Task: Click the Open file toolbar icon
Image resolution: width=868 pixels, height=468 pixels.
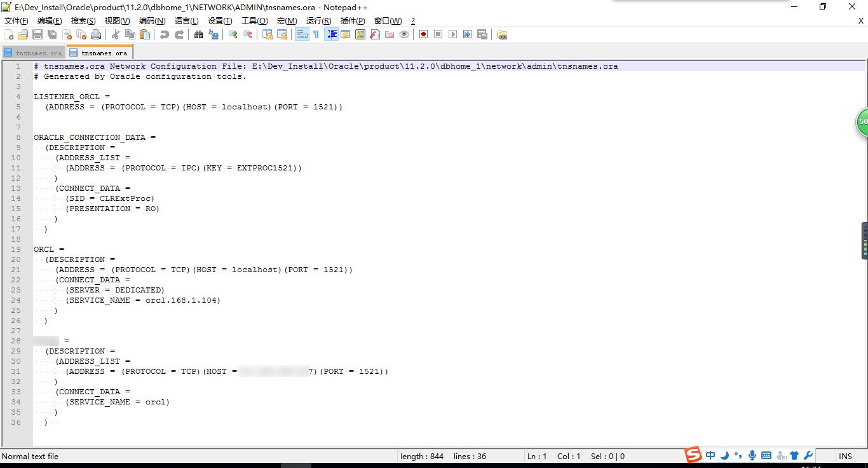Action: pyautogui.click(x=23, y=34)
